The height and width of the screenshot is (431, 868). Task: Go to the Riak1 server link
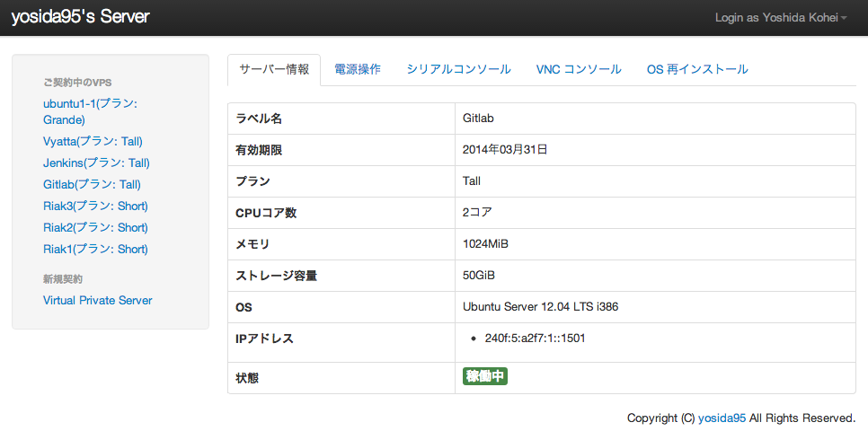[95, 249]
